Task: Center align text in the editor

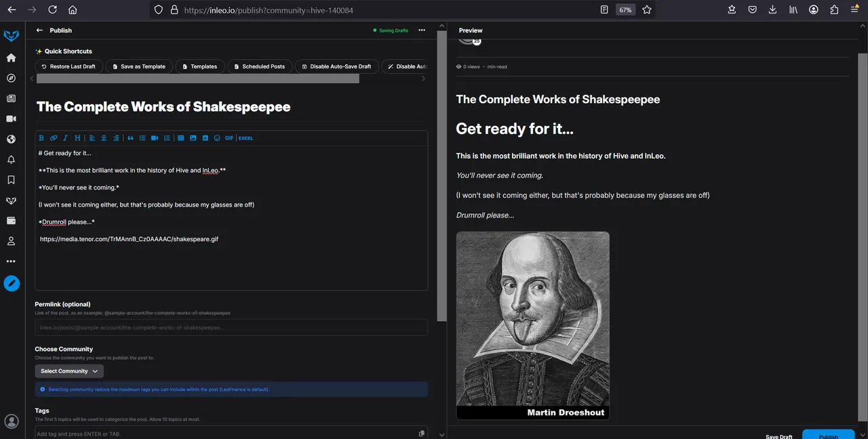Action: 104,138
